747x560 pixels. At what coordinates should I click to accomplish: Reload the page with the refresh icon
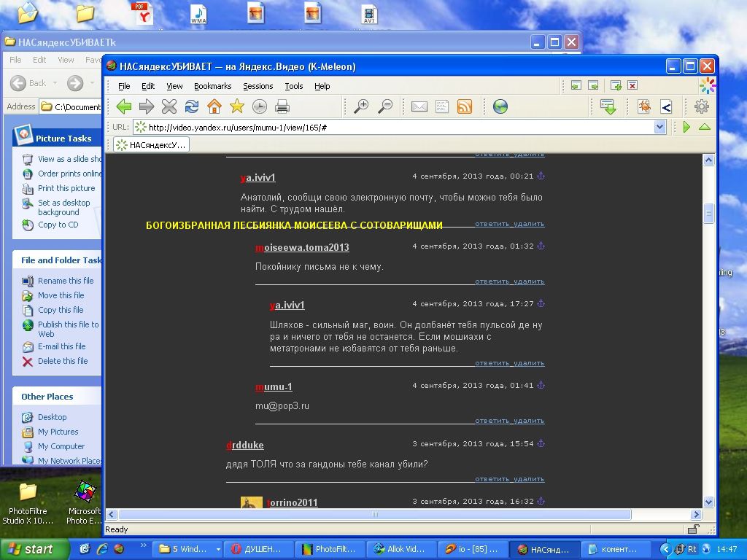tap(192, 106)
